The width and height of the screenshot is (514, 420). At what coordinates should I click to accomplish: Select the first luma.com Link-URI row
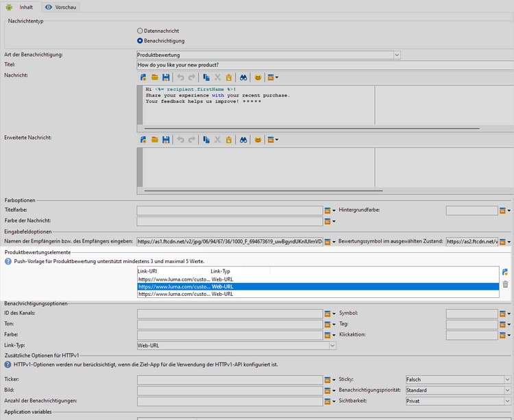(x=318, y=280)
